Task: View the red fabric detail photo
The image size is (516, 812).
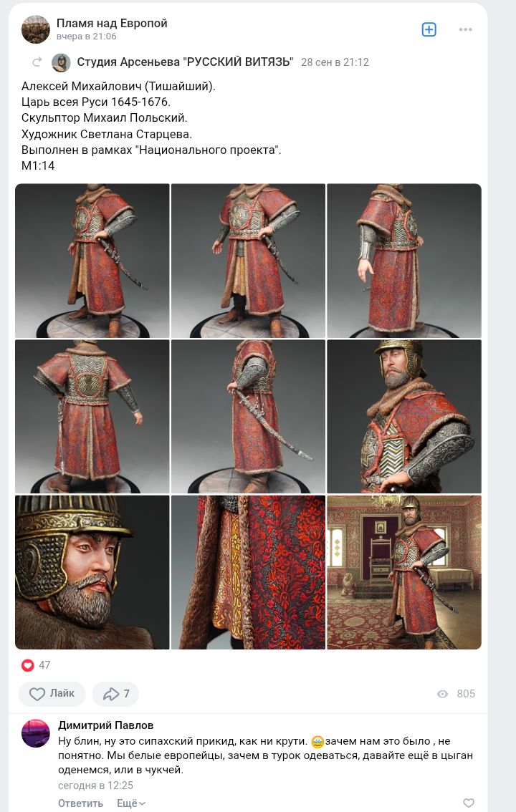Action: (248, 572)
